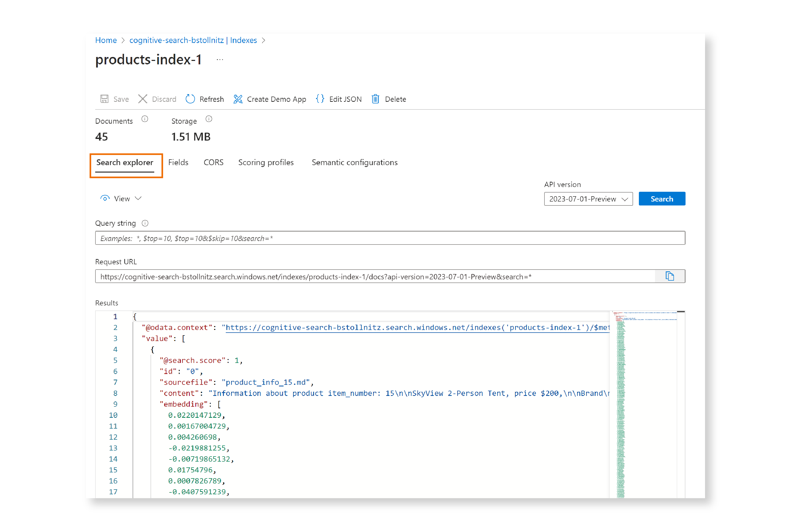
Task: Click into the Query string input field
Action: (389, 238)
